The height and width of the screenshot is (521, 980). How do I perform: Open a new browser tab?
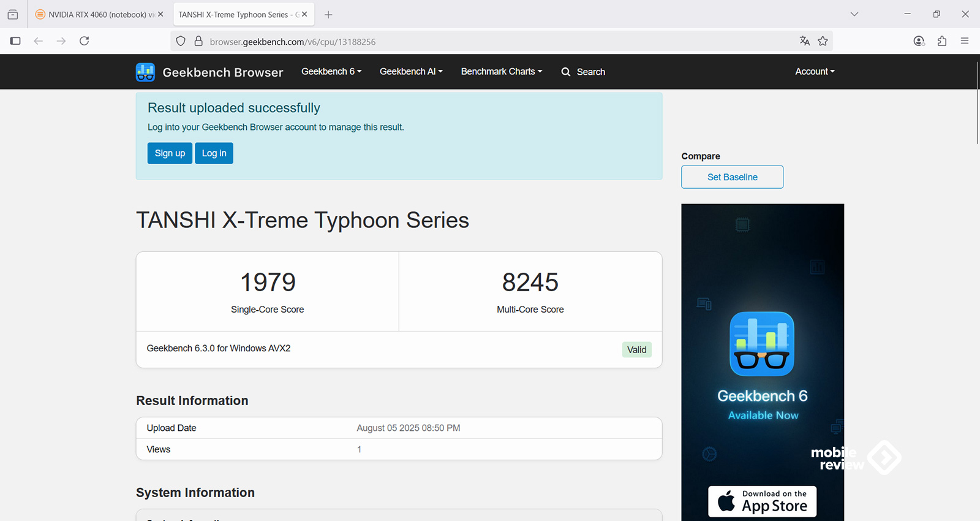coord(328,15)
